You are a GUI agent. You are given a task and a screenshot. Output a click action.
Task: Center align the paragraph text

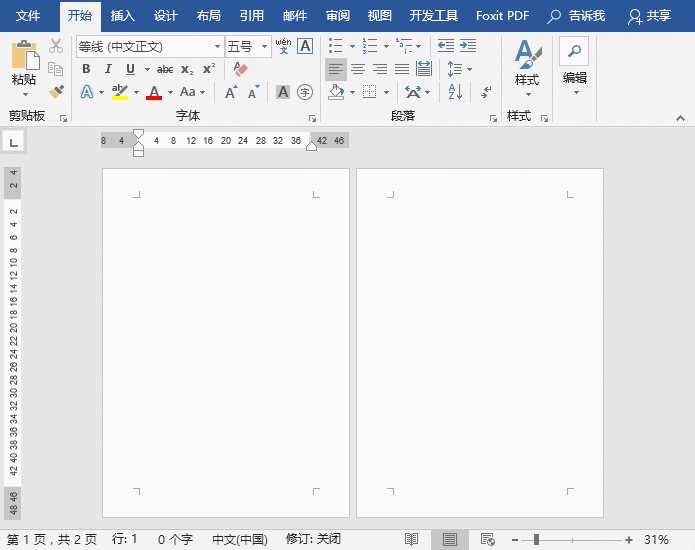358,69
